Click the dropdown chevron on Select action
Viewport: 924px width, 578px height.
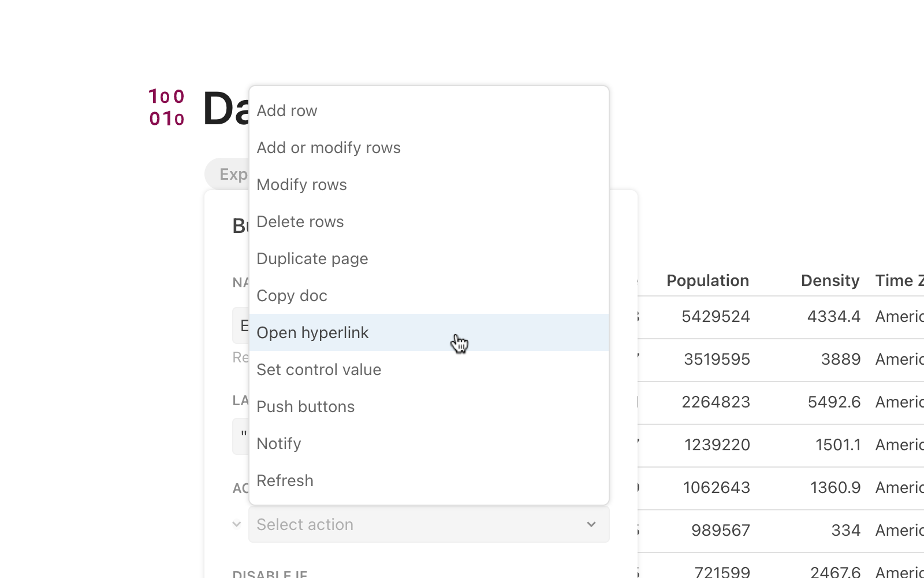[591, 524]
